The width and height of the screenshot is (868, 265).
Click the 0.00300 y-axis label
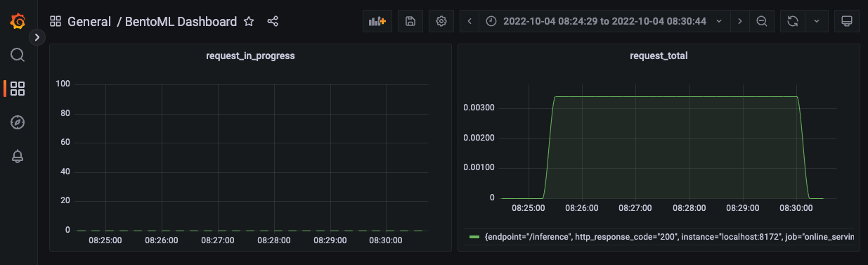coord(479,108)
